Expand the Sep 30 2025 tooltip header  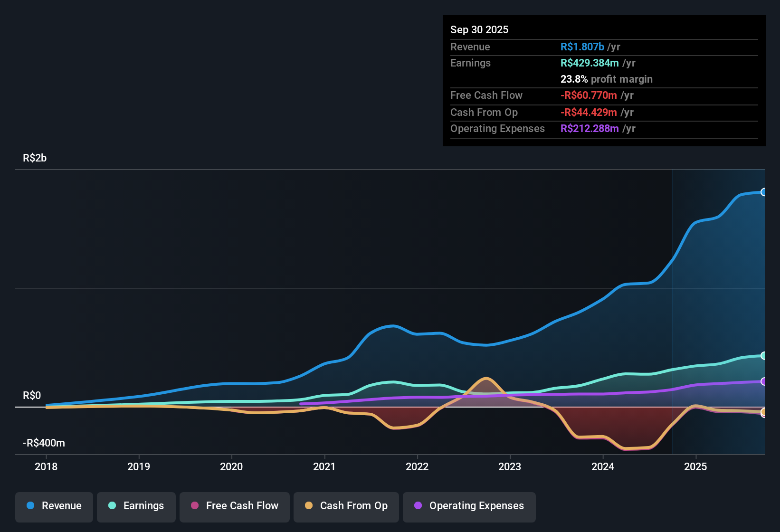coord(479,29)
